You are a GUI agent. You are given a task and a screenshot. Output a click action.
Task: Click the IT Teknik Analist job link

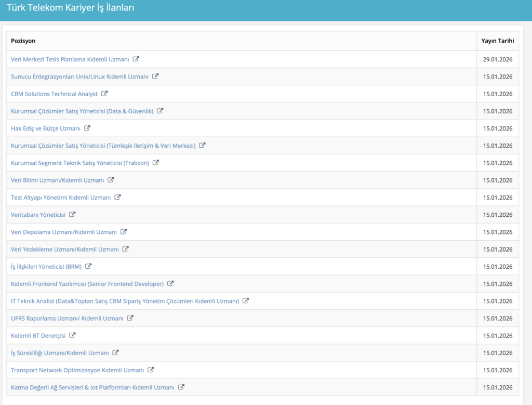pyautogui.click(x=125, y=301)
